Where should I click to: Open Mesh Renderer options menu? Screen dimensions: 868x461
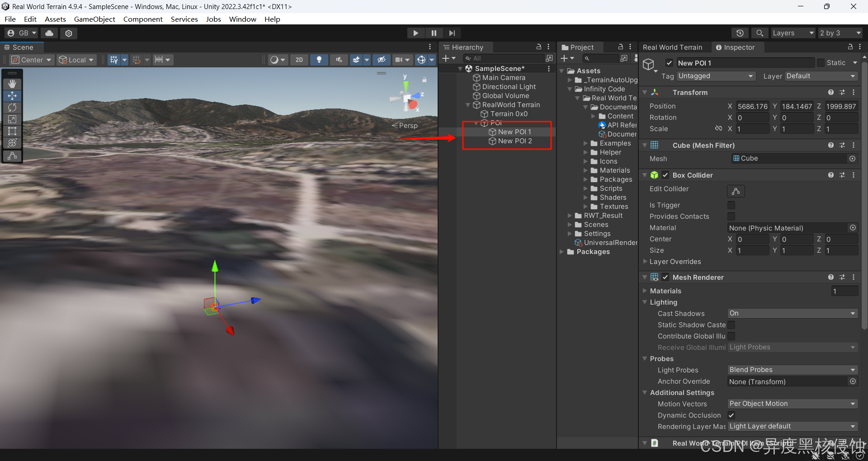pyautogui.click(x=854, y=277)
